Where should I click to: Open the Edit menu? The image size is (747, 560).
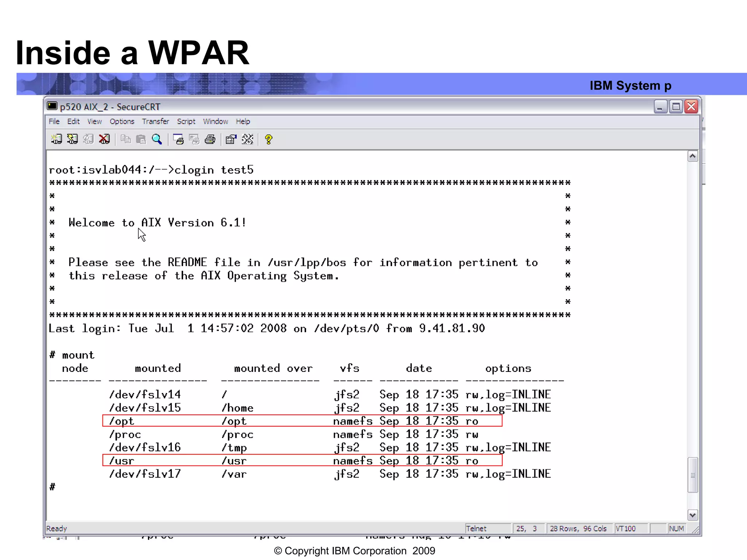pyautogui.click(x=73, y=121)
